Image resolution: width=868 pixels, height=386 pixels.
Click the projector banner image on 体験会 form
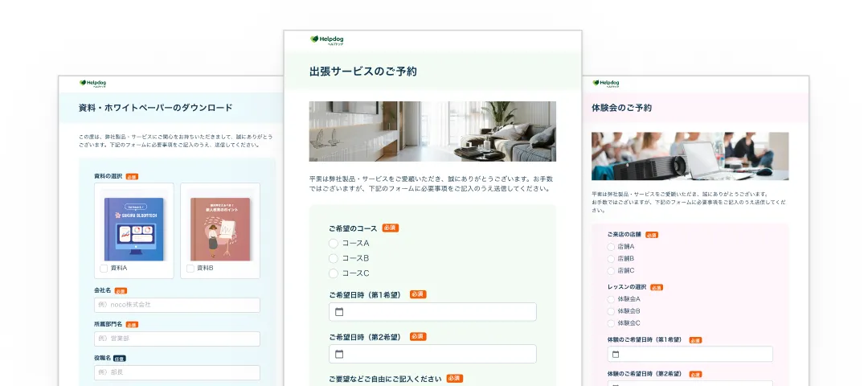click(x=690, y=156)
